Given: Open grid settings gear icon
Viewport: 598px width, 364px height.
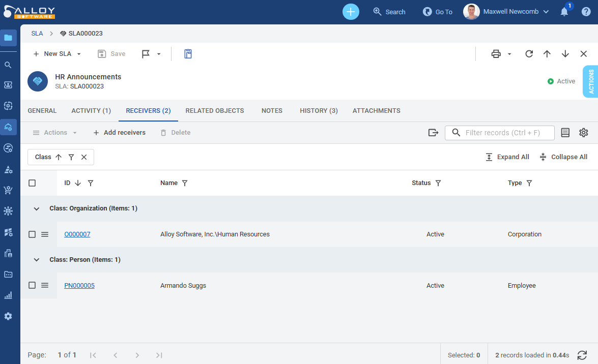Looking at the screenshot, I should (583, 133).
